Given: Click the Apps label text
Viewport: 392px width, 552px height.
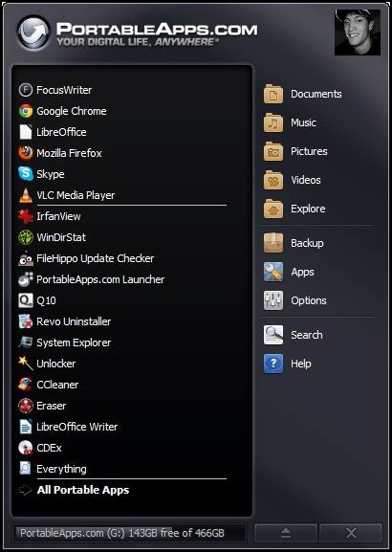Looking at the screenshot, I should 302,272.
